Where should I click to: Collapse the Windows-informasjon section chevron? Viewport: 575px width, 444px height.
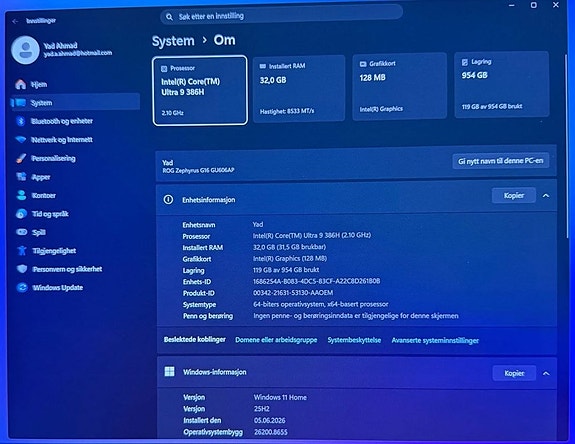pyautogui.click(x=546, y=373)
